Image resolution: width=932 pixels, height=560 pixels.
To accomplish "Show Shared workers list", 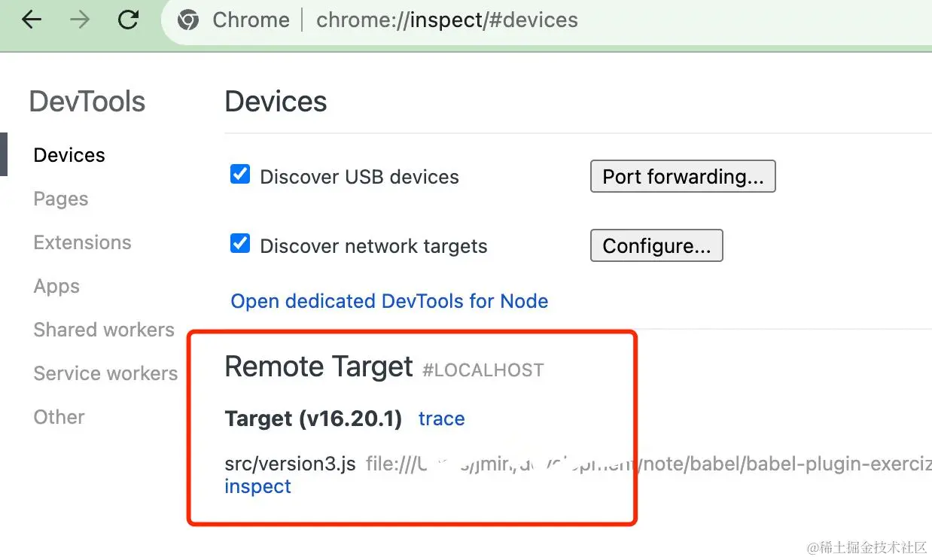I will pyautogui.click(x=104, y=330).
